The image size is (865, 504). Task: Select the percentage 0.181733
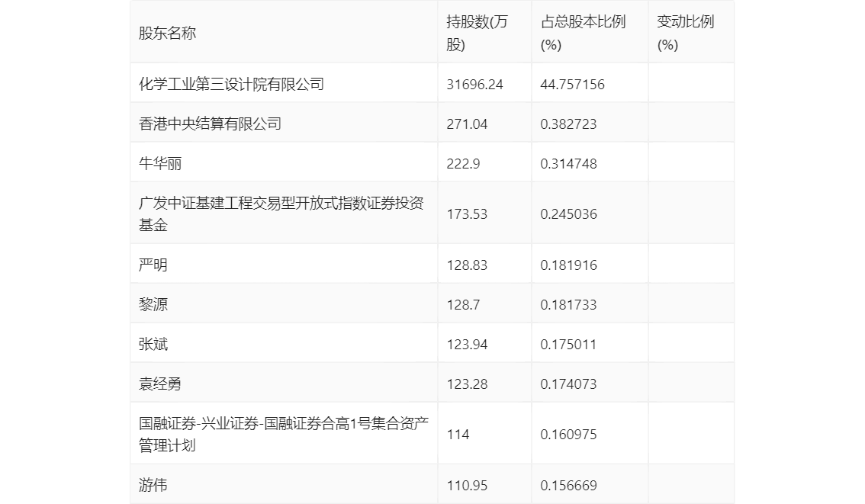[x=569, y=305]
